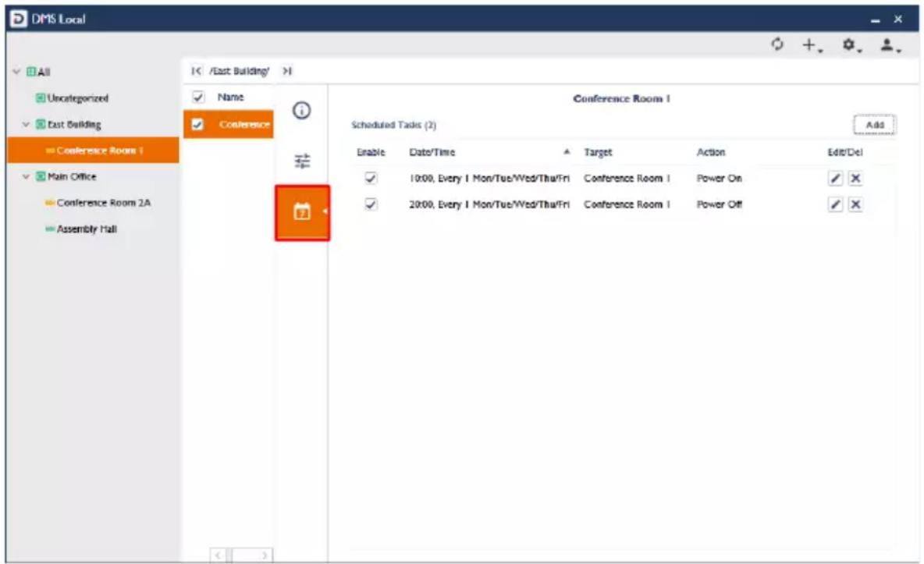Edit the Power On scheduled task

pos(835,178)
